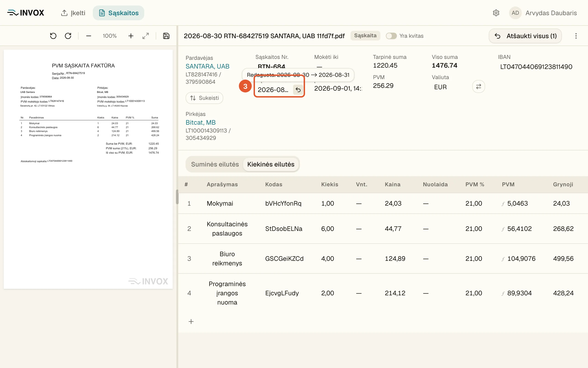
Task: Open Bitcat, MB buyer link
Action: (201, 122)
